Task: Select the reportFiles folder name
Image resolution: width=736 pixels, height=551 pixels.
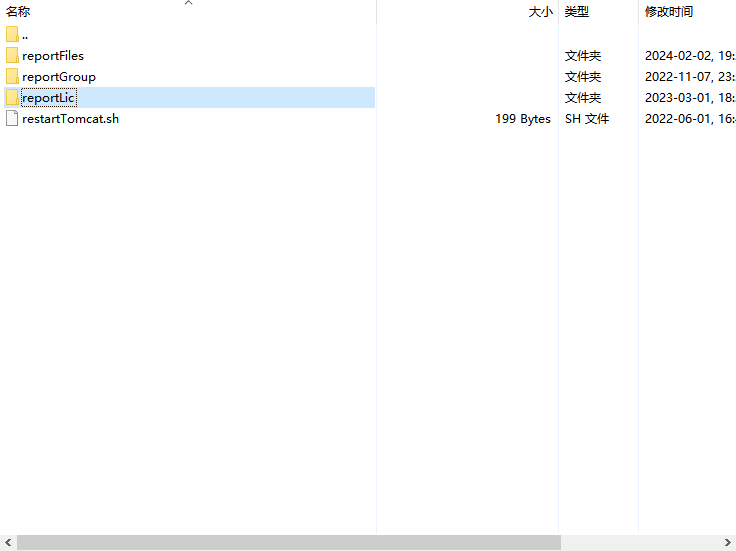Action: [53, 56]
